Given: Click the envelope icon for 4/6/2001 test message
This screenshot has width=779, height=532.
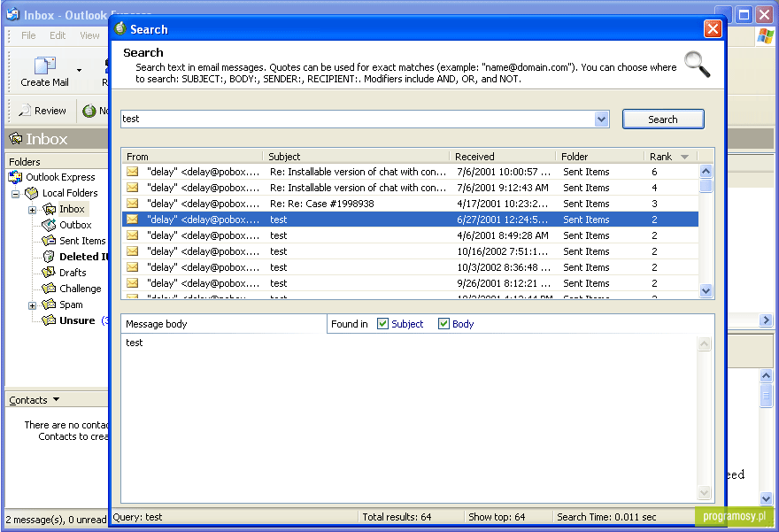Looking at the screenshot, I should pos(132,235).
